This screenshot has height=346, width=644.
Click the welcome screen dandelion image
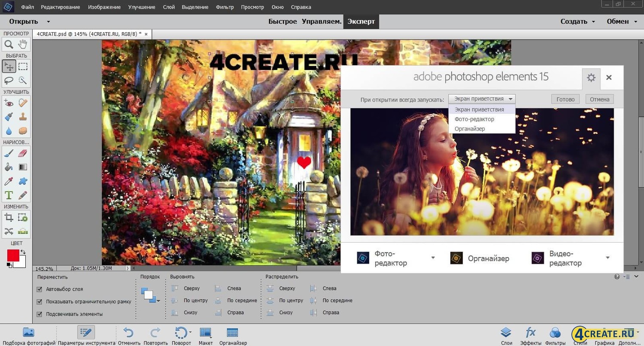coord(482,172)
